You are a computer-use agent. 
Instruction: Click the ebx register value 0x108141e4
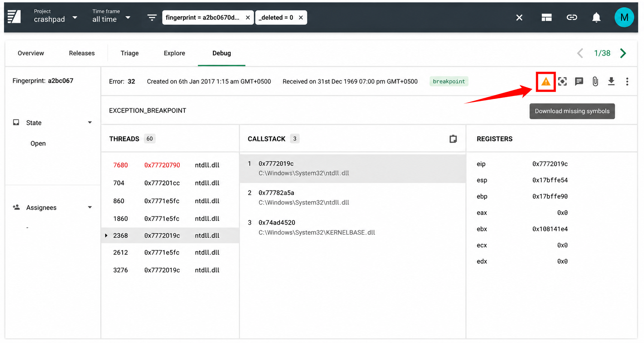550,229
